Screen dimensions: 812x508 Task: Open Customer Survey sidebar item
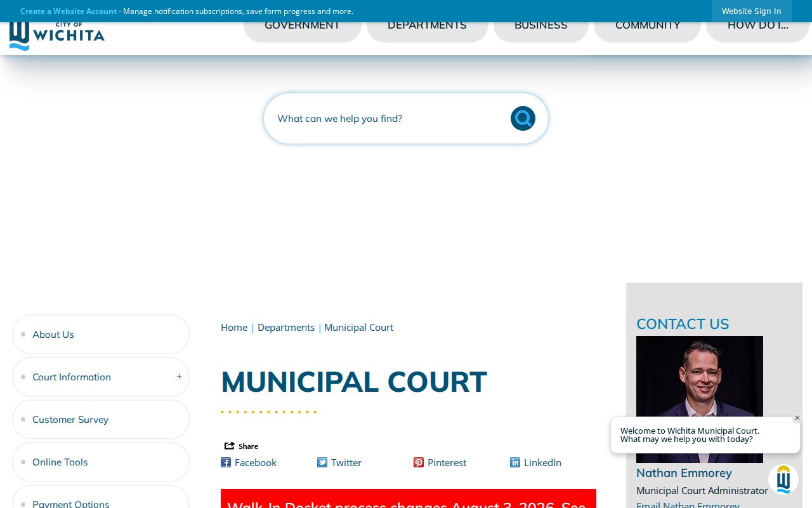[101, 419]
